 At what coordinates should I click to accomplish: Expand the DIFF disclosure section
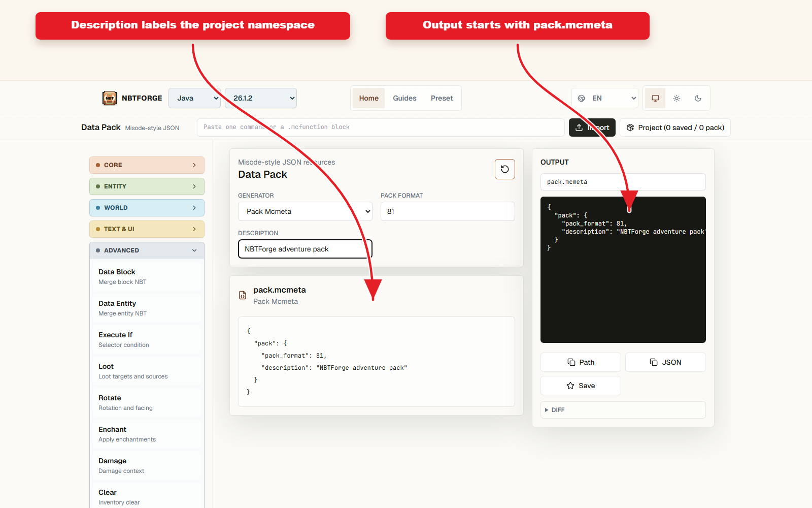click(x=623, y=410)
